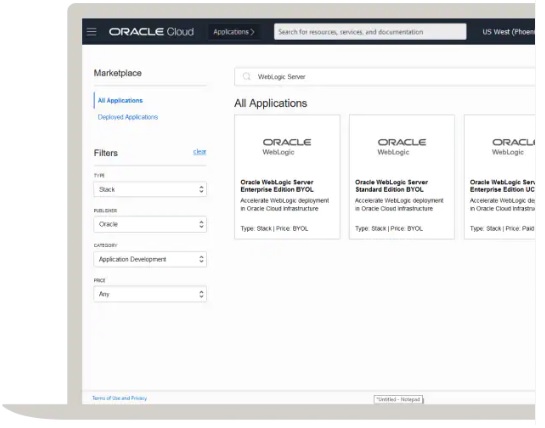
Task: Select All Applications in Marketplace sidebar
Action: [120, 100]
